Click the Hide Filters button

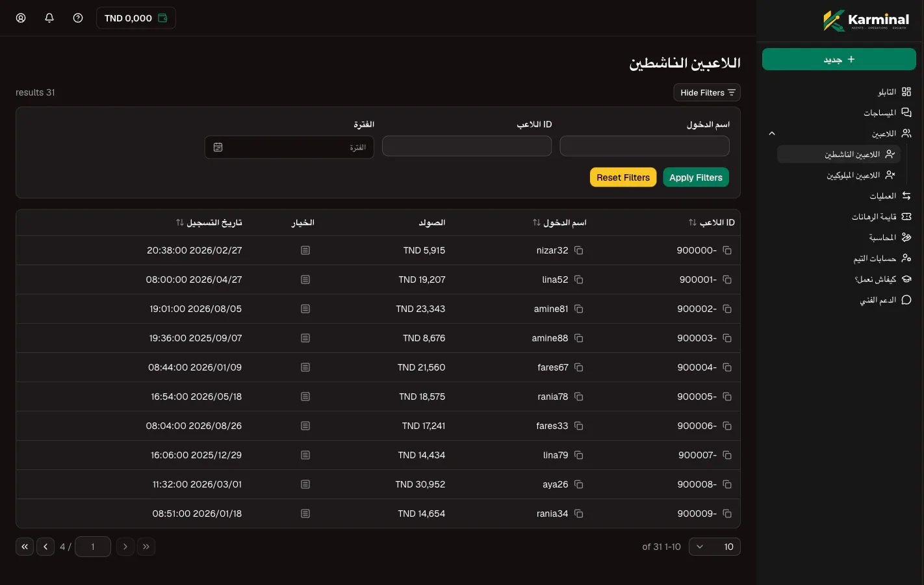(707, 93)
